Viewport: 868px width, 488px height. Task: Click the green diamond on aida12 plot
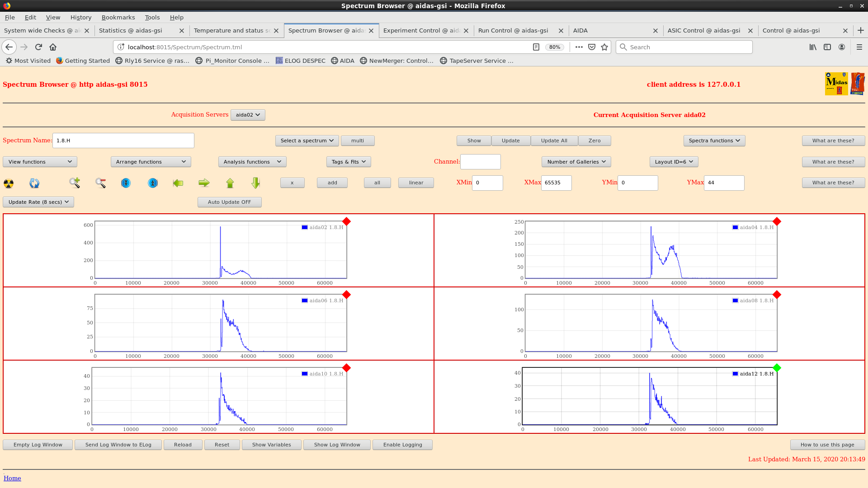pos(777,368)
